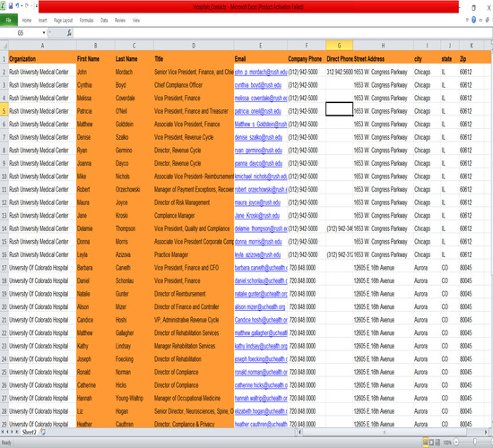Click the minimize ribbon caret icon
The image size is (493, 448).
point(467,20)
